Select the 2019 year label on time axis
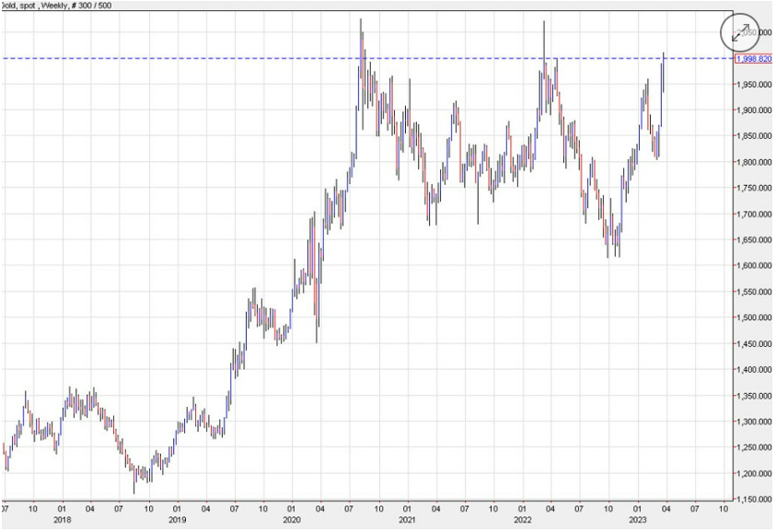776x532 pixels. 176,519
